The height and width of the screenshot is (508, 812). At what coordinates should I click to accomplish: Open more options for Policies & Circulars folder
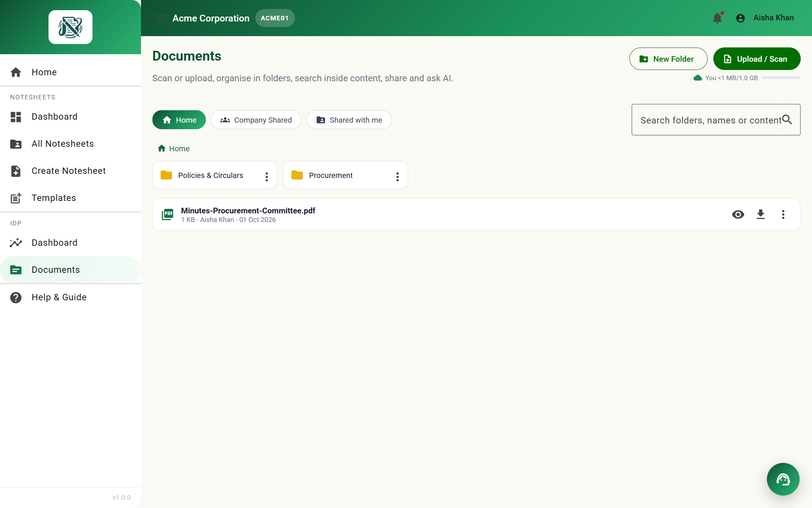tap(267, 176)
